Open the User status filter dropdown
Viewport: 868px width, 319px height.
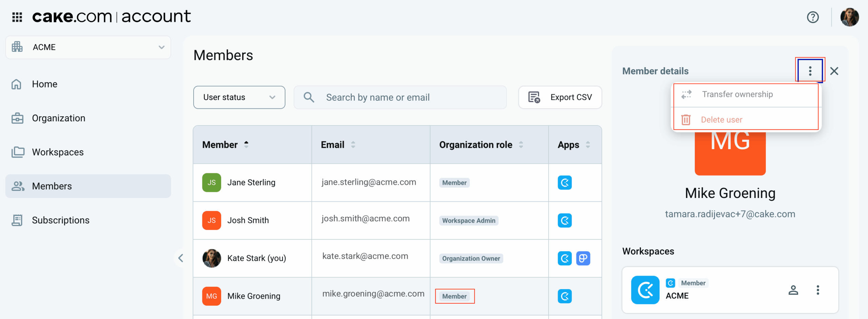(x=239, y=97)
